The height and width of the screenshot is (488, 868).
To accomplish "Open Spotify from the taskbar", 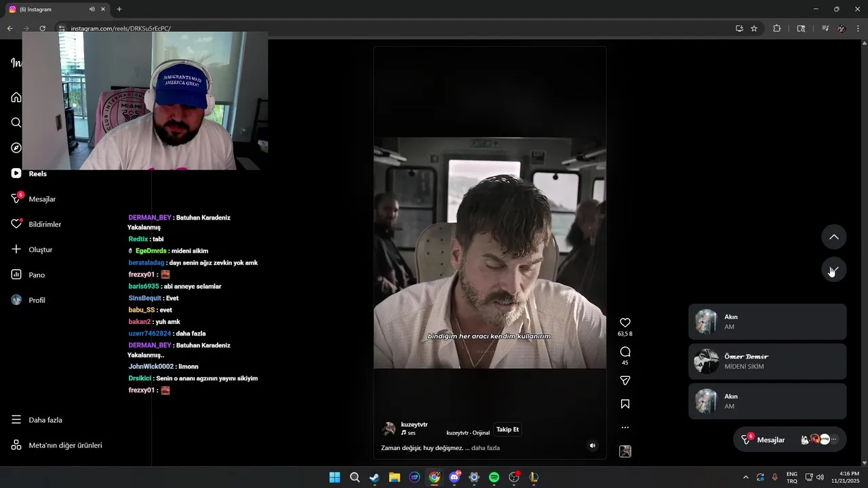I will point(494,477).
